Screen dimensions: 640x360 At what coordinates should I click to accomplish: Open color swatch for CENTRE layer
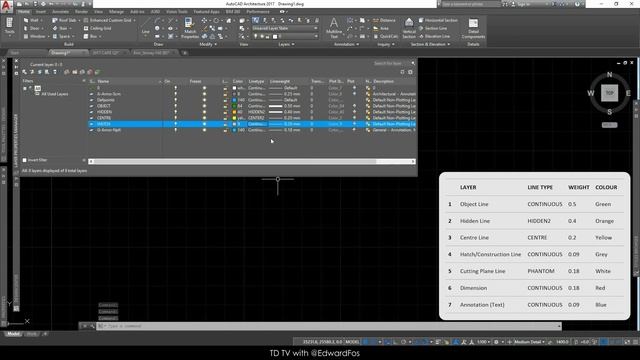click(x=234, y=118)
